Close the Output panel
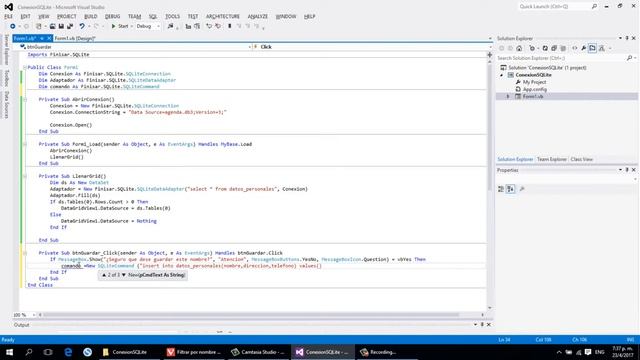 coord(489,324)
